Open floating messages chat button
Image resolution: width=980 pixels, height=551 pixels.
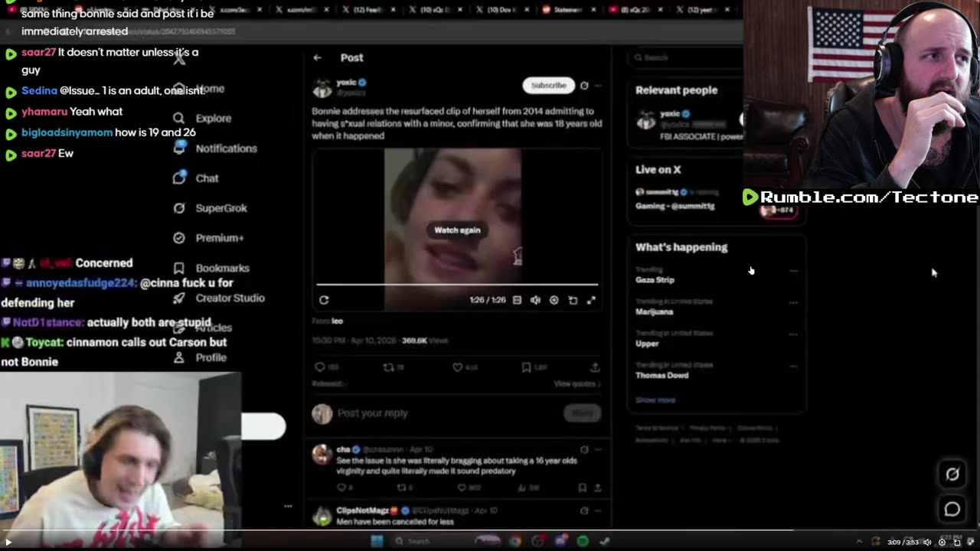click(952, 509)
